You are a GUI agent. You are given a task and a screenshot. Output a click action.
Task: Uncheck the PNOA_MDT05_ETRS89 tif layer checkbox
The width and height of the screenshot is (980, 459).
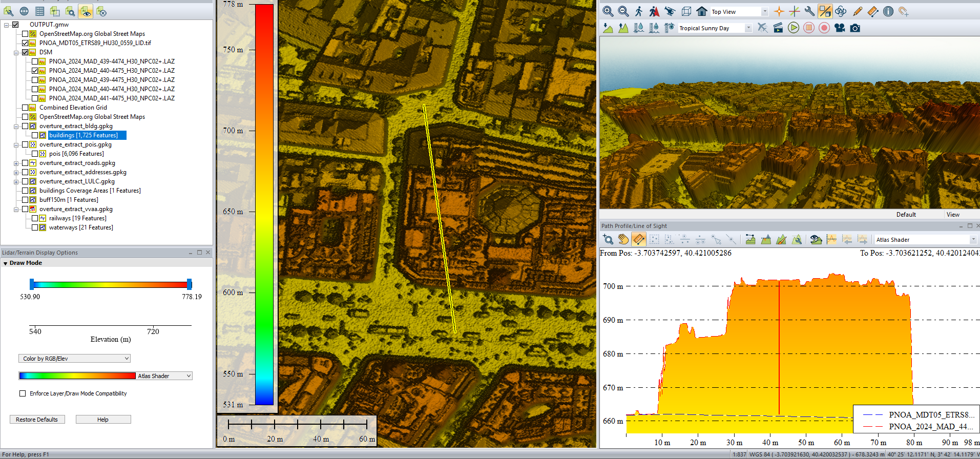click(x=25, y=43)
